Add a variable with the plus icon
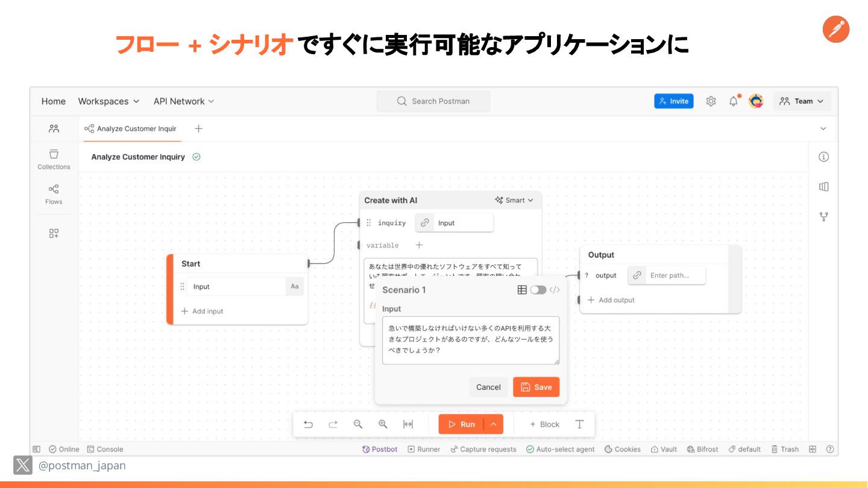 tap(419, 245)
